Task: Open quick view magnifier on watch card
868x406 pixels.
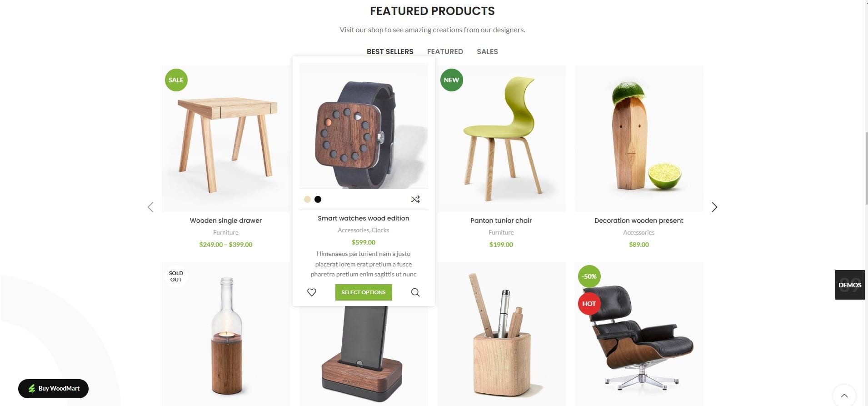Action: coord(415,292)
